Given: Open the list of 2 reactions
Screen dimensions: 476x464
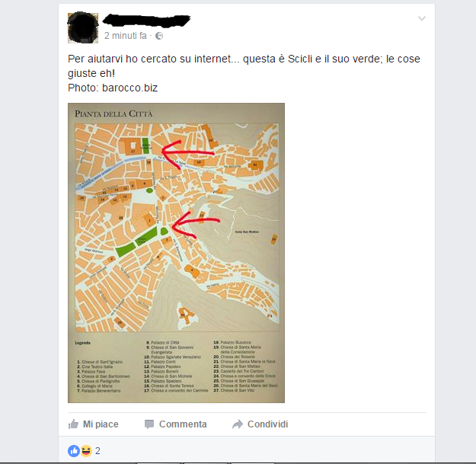Looking at the screenshot, I should pos(97,451).
